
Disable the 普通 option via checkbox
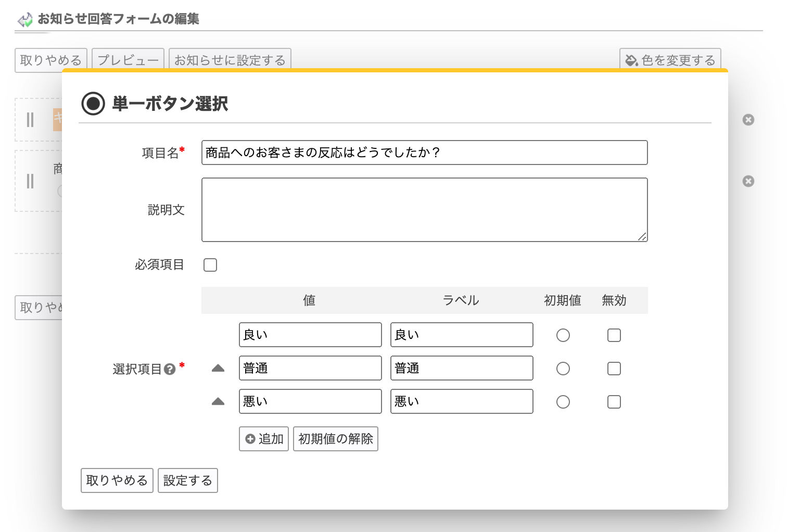coord(614,369)
